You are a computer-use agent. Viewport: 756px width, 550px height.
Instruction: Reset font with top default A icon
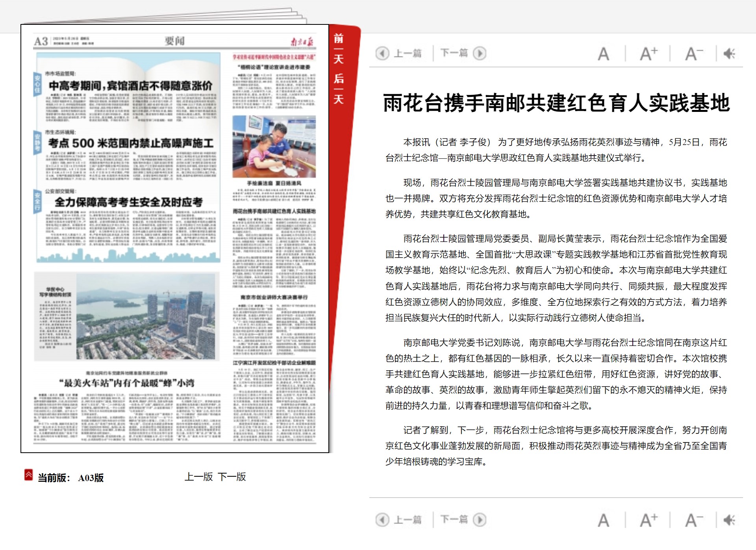(x=603, y=54)
